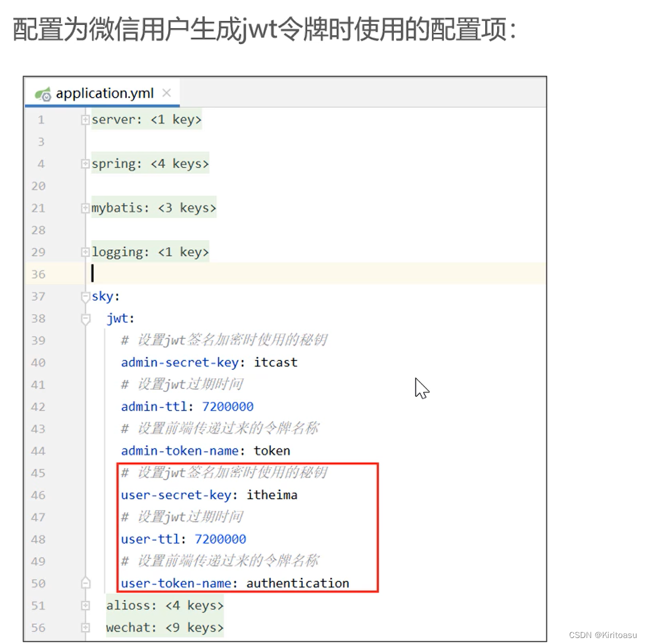Expand the folded logging block
The width and height of the screenshot is (646, 644).
(85, 252)
